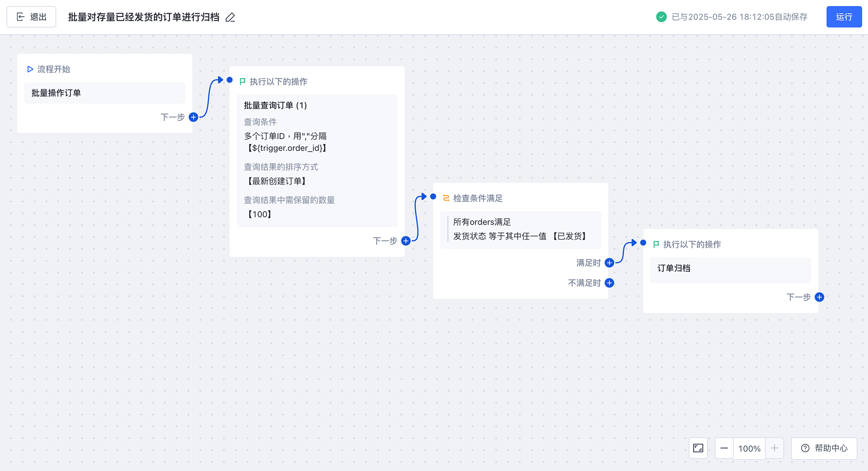Click the auto-save timestamp text
Screen dimensions: 868x471
[740, 17]
